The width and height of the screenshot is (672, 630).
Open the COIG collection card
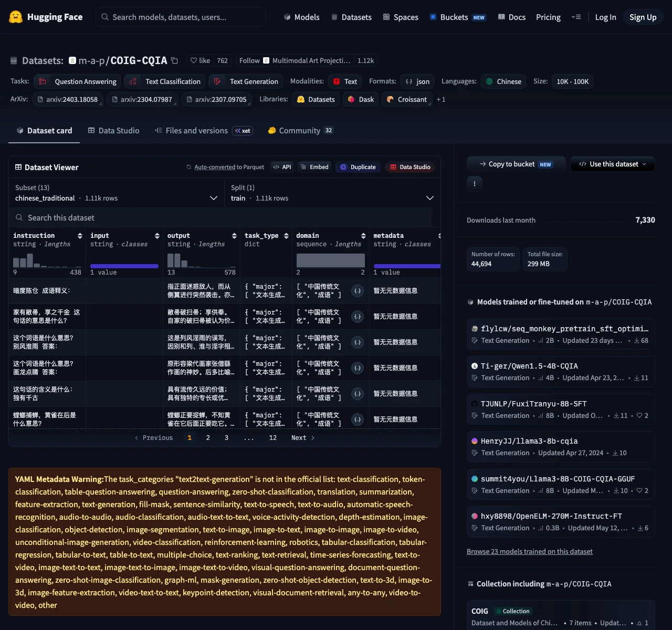[x=561, y=616]
